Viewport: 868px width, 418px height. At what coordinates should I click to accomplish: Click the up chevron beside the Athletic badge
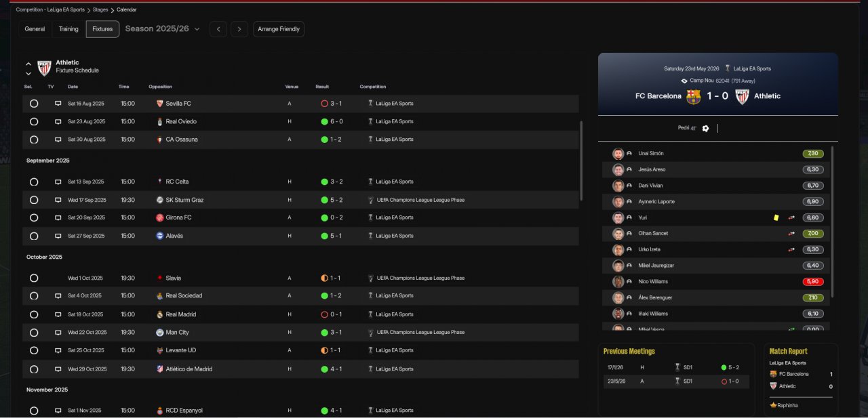pos(28,64)
